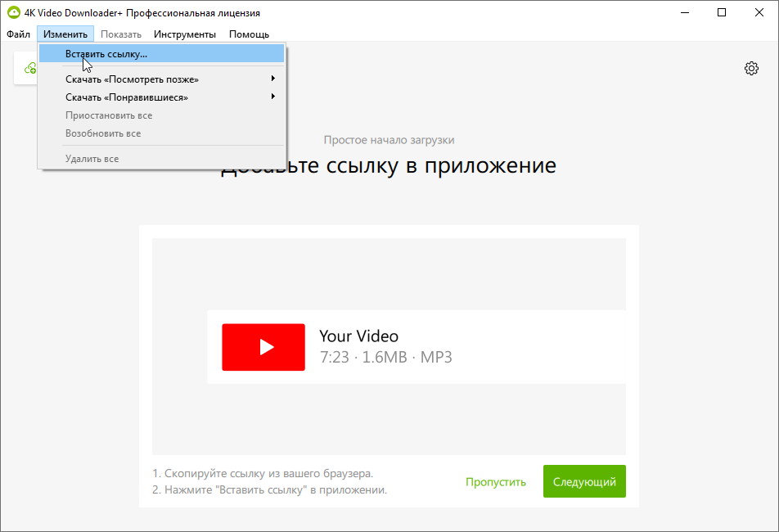Minimize the application window
Image resolution: width=779 pixels, height=532 pixels.
[x=684, y=12]
